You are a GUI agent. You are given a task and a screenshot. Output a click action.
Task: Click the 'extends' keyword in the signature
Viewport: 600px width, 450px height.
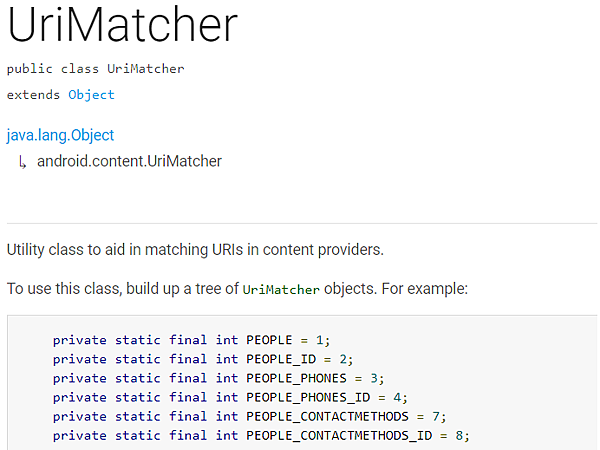[33, 95]
